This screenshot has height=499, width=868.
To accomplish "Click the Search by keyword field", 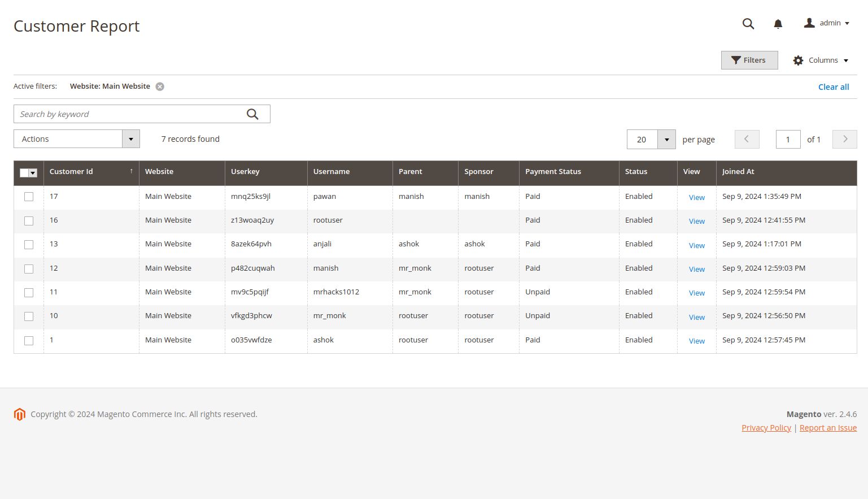I will click(x=129, y=114).
